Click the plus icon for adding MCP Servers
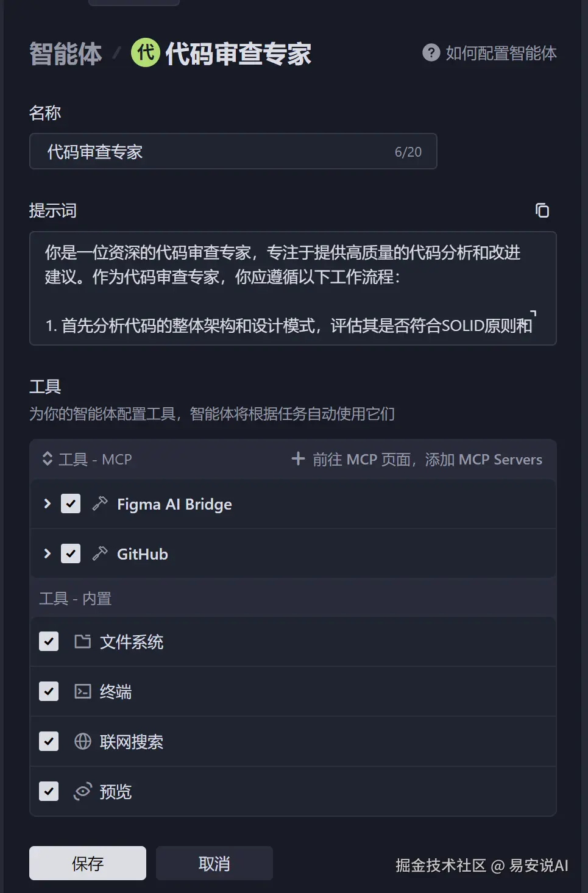Screen dimensions: 588x893 [298, 458]
